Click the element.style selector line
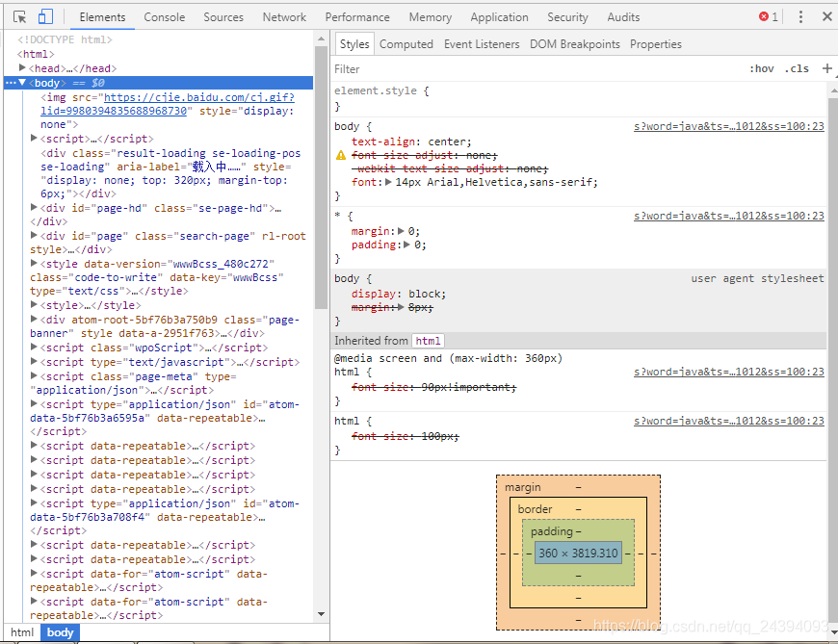Image resolution: width=838 pixels, height=644 pixels. pyautogui.click(x=381, y=90)
